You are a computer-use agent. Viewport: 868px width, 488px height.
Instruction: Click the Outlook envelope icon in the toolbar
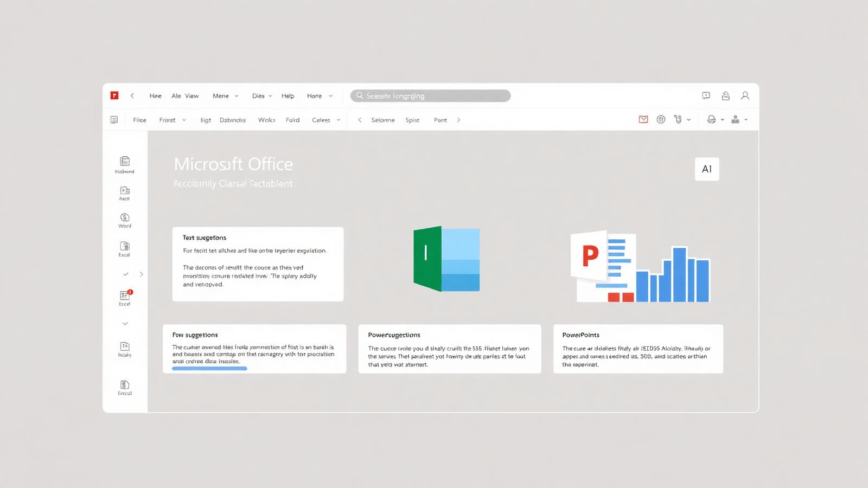pyautogui.click(x=643, y=119)
